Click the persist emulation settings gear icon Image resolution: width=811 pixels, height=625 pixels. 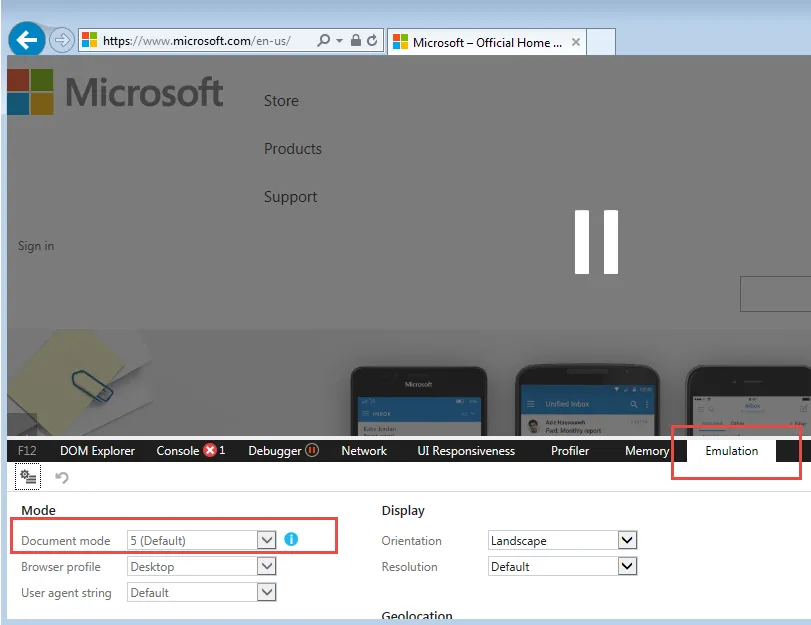(27, 477)
